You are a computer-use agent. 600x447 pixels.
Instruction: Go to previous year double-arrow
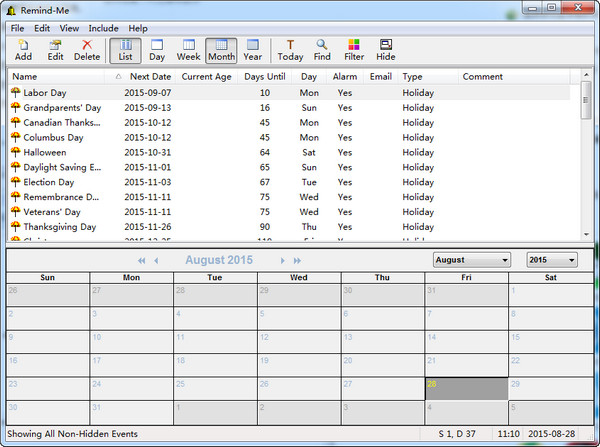(x=142, y=261)
